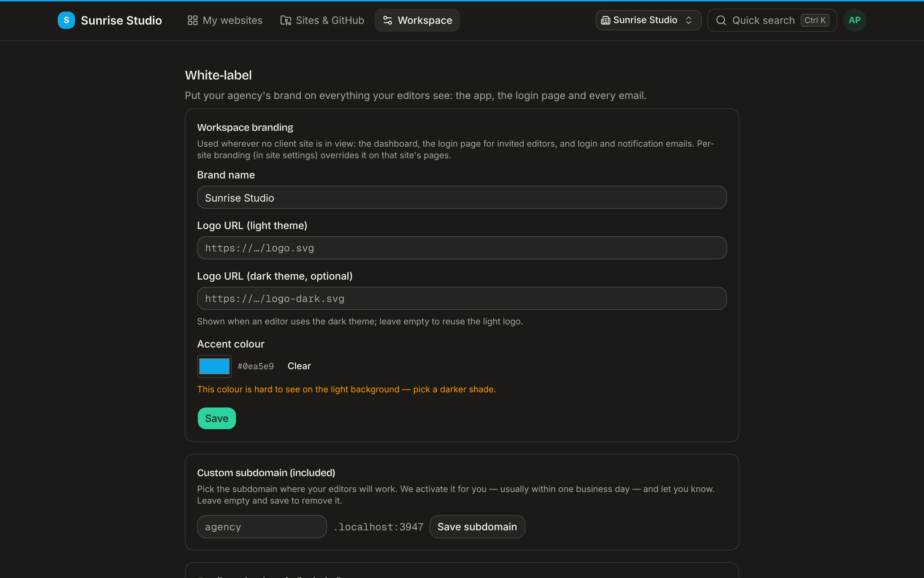Click the Ctrl K shortcut badge
This screenshot has width=924, height=578.
click(x=815, y=20)
